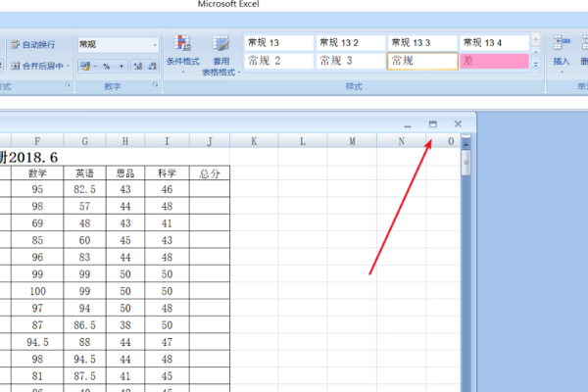Apply the 常规 2 cell style
The image size is (588, 392).
coord(278,61)
